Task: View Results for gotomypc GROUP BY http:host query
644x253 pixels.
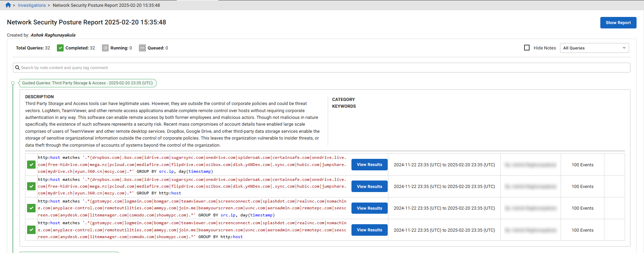Action: (369, 230)
